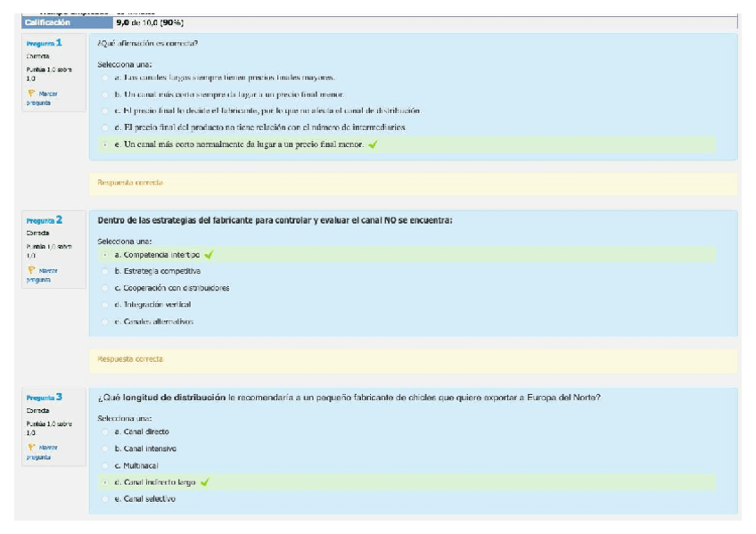The height and width of the screenshot is (534, 756).
Task: Select radio e 'Un canal más corto normalmente'
Action: 105,144
